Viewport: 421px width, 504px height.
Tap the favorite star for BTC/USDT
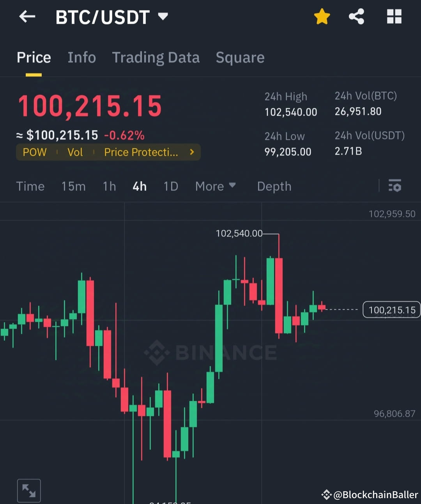[322, 16]
